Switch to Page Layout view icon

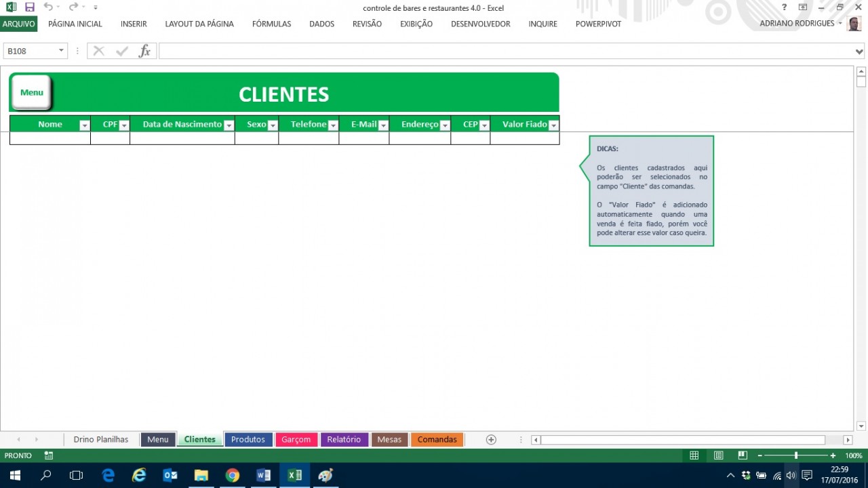click(718, 455)
